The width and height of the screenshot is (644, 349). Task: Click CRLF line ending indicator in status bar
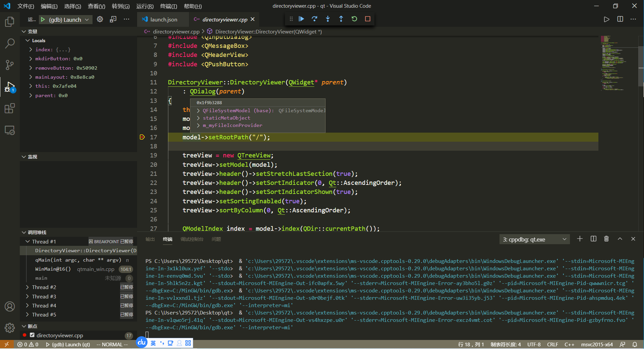tap(552, 344)
